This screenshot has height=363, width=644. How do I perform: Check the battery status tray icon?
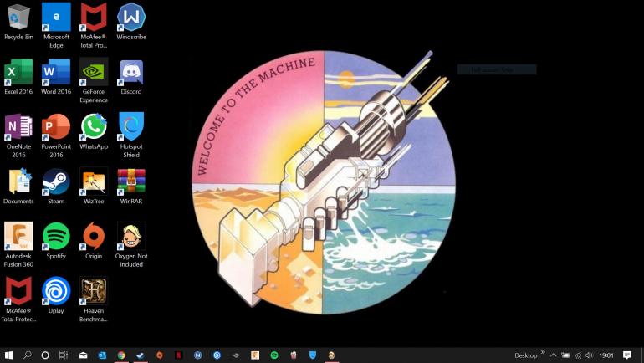(565, 355)
